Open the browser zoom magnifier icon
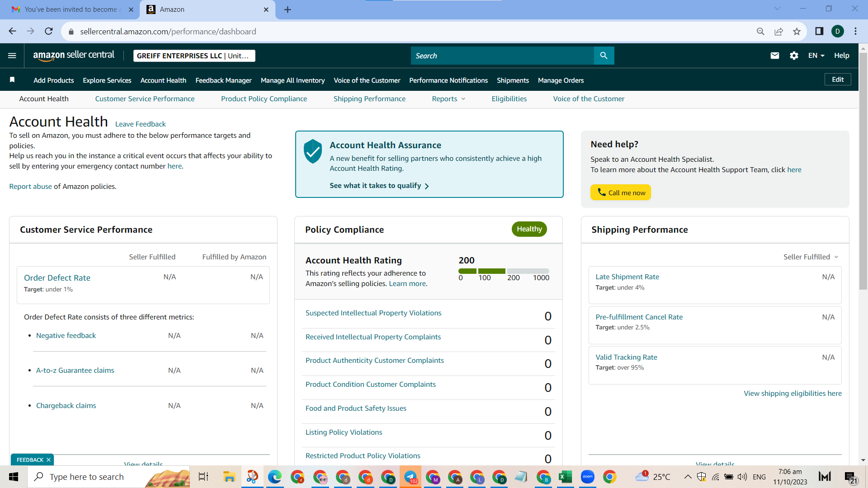This screenshot has height=488, width=868. click(x=760, y=31)
